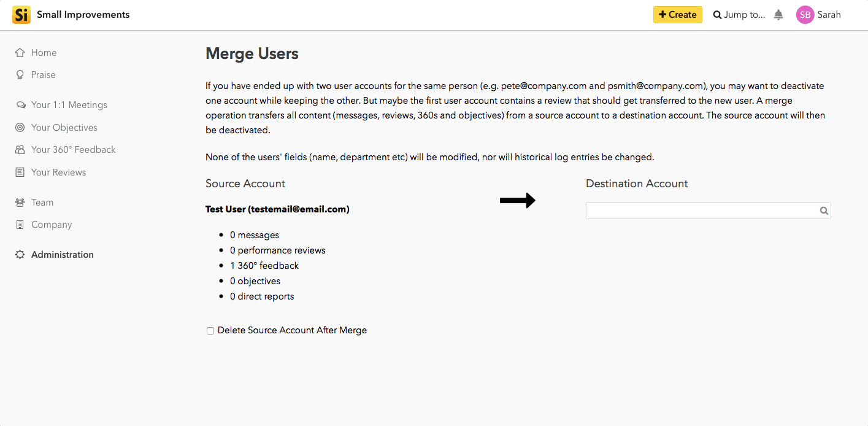
Task: Click the Your Objectives target icon
Action: point(20,128)
